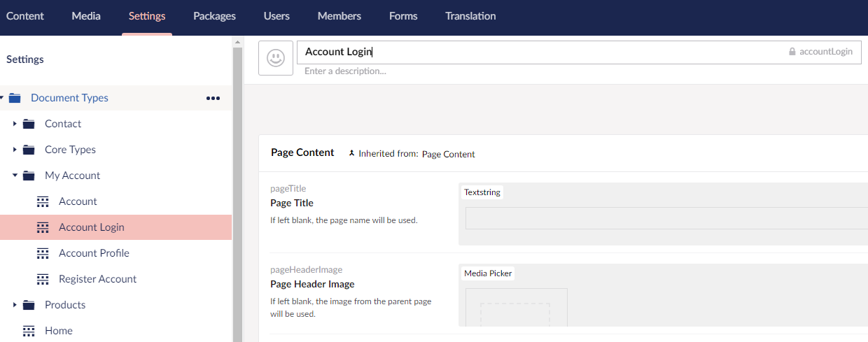
Task: Click the Page Content group heading
Action: tap(302, 152)
